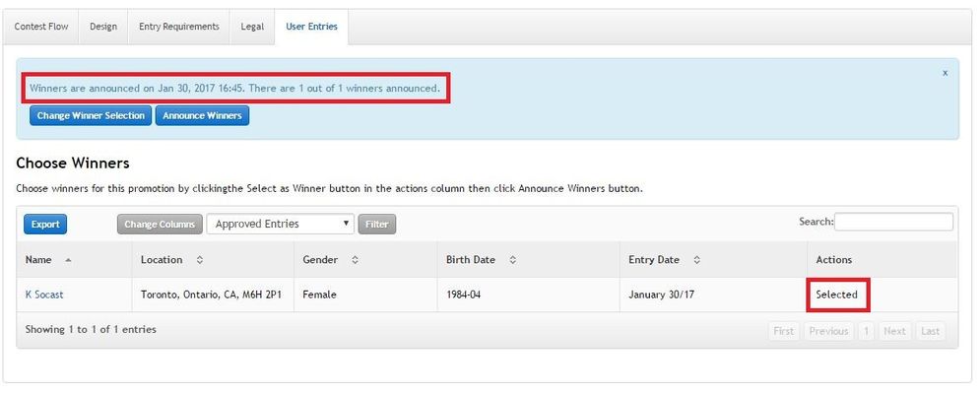Sort entries by Entry Date arrows

tap(696, 260)
